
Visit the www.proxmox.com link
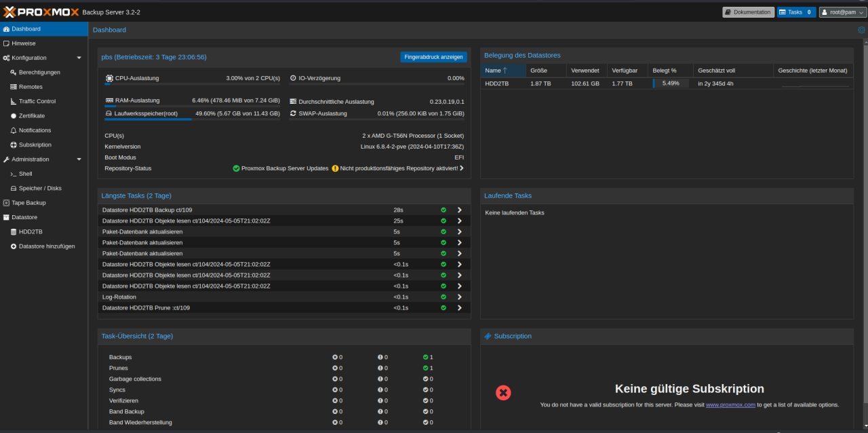730,404
